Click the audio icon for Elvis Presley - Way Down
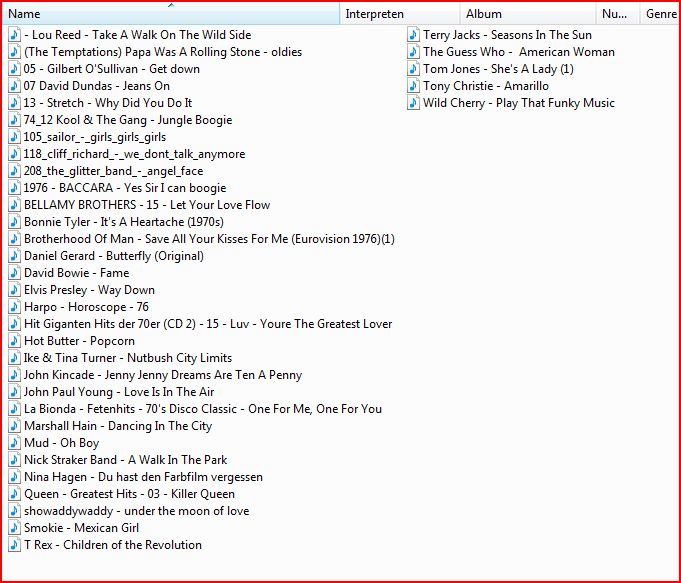Screen dimensions: 681x583 click(x=14, y=290)
